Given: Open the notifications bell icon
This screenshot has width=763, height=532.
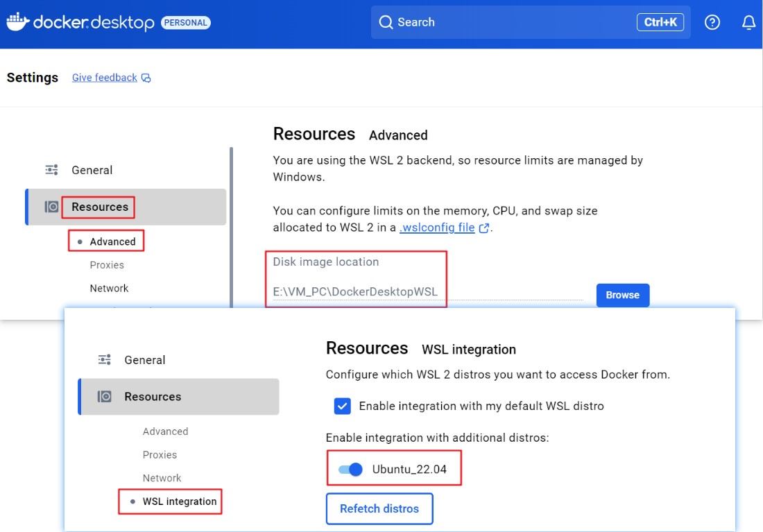Looking at the screenshot, I should click(748, 22).
